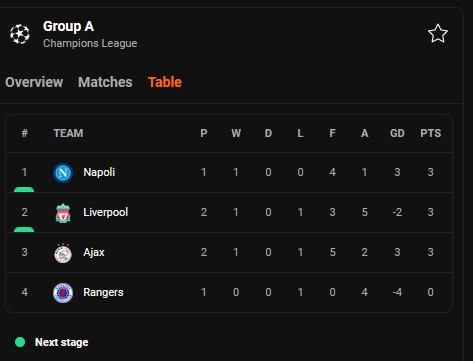The width and height of the screenshot is (473, 361).
Task: Click the green Next stage legend dot
Action: pos(20,342)
